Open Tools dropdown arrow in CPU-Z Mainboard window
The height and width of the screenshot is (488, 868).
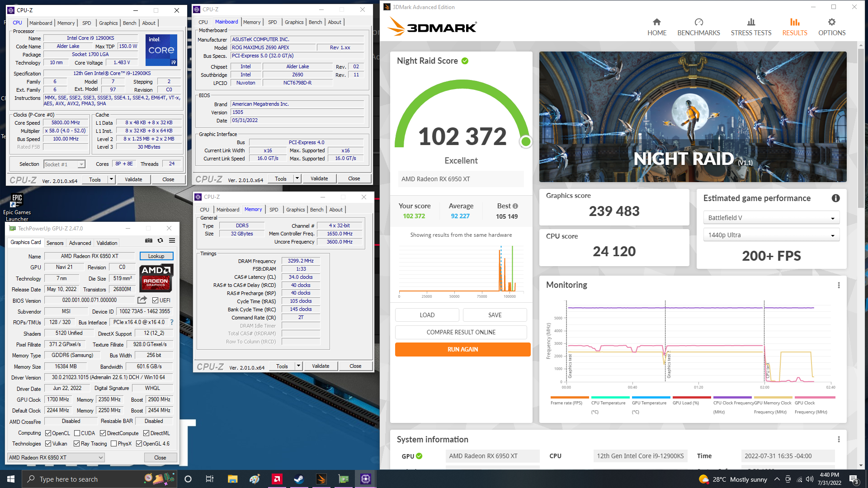(297, 179)
